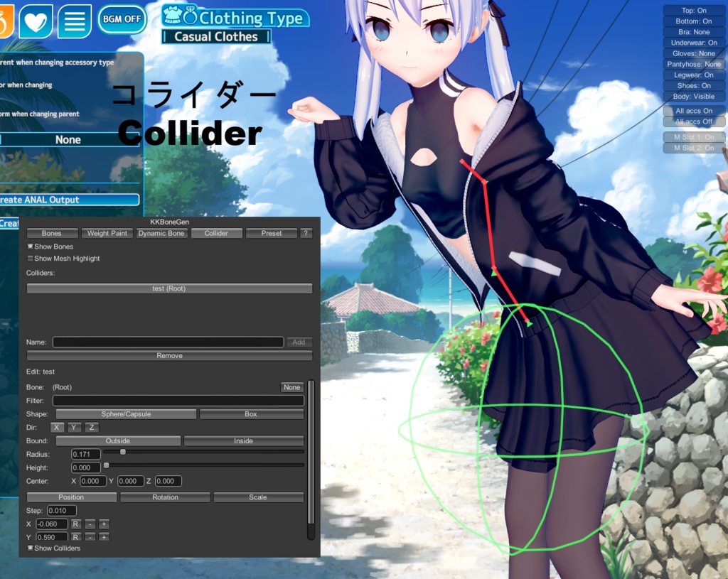The width and height of the screenshot is (728, 579).
Task: Open the Preset tab
Action: [271, 233]
